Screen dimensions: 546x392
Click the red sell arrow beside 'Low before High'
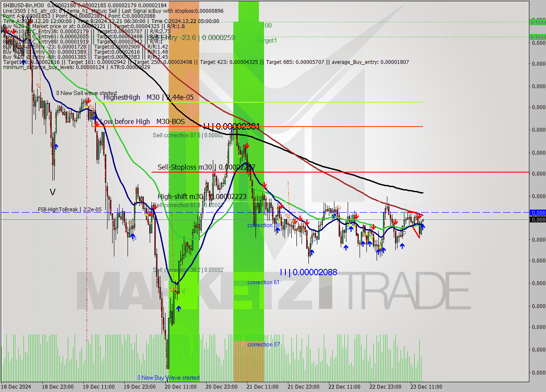point(97,124)
